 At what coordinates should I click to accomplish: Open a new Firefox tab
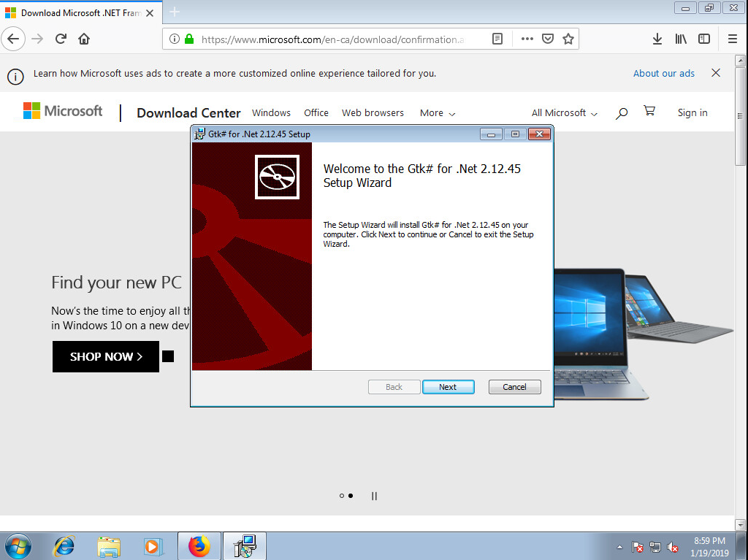tap(175, 12)
